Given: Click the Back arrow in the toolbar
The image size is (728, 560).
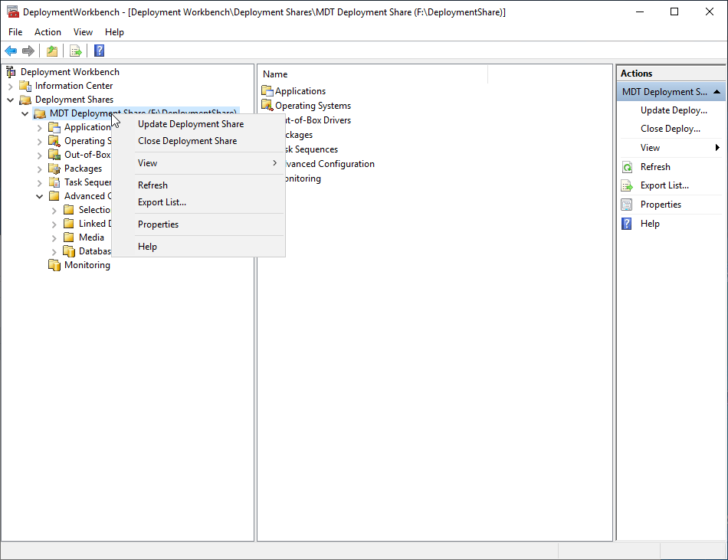Looking at the screenshot, I should 11,51.
